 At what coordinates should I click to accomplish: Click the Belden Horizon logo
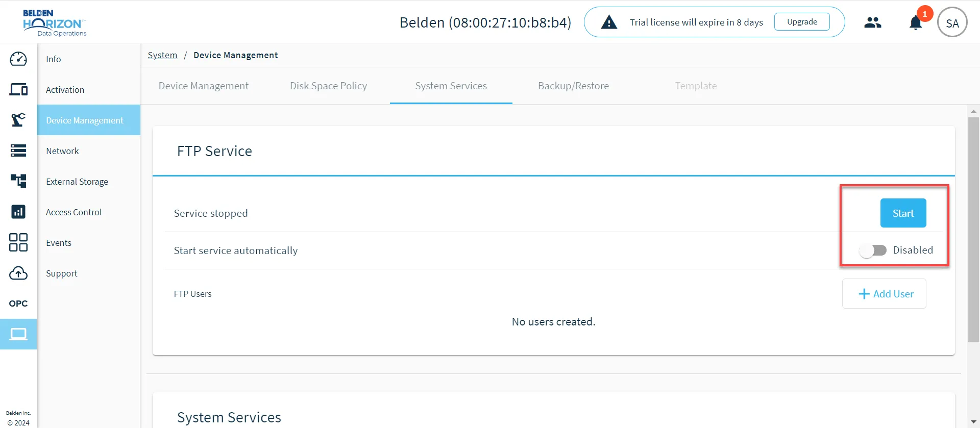[55, 23]
